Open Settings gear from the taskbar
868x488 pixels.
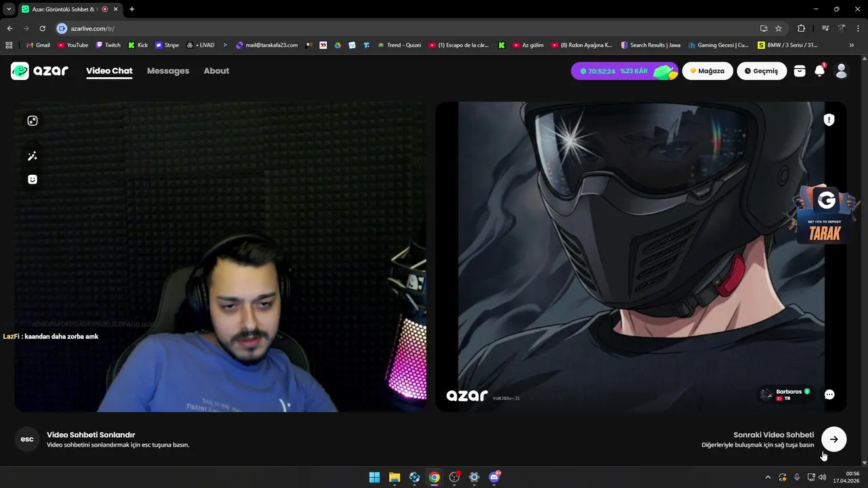[474, 477]
